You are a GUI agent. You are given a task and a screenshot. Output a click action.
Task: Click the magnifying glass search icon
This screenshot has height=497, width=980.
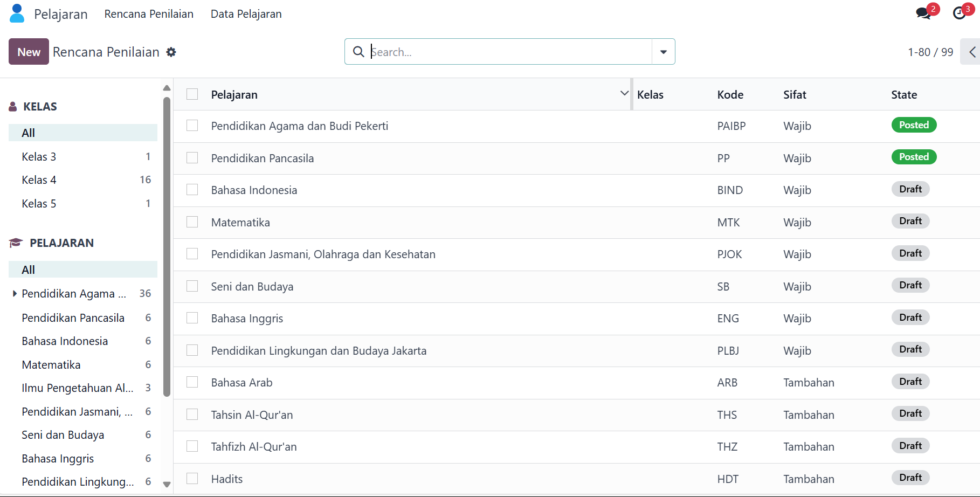coord(358,52)
